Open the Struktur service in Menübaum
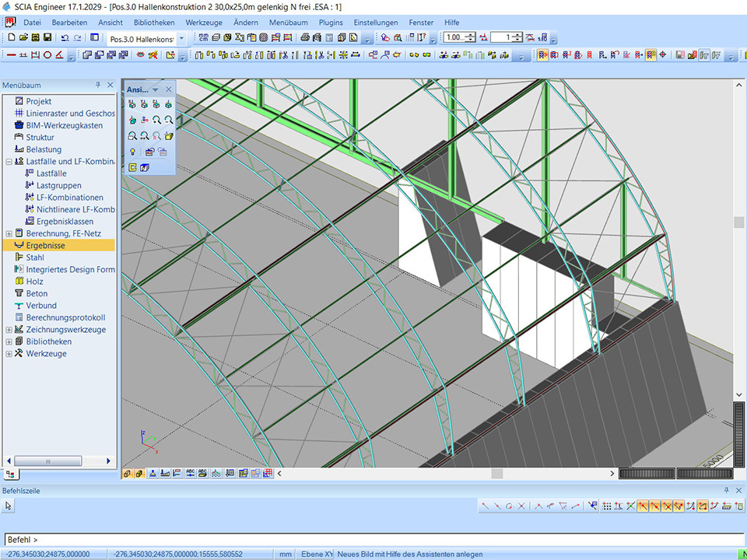This screenshot has width=747, height=560. pos(40,137)
